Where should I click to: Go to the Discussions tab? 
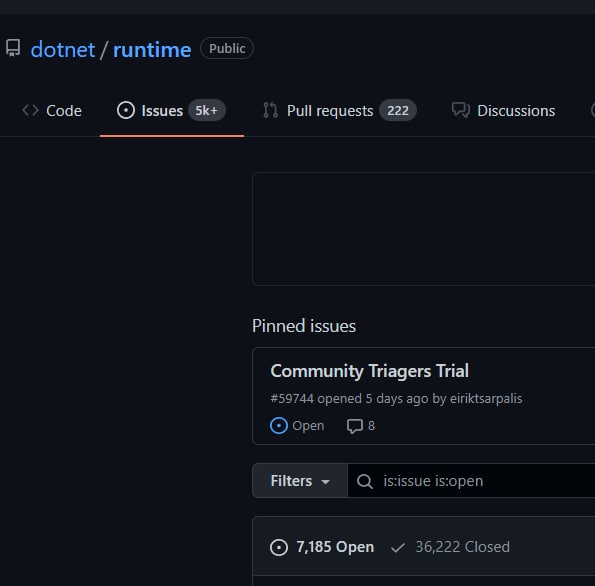[504, 111]
